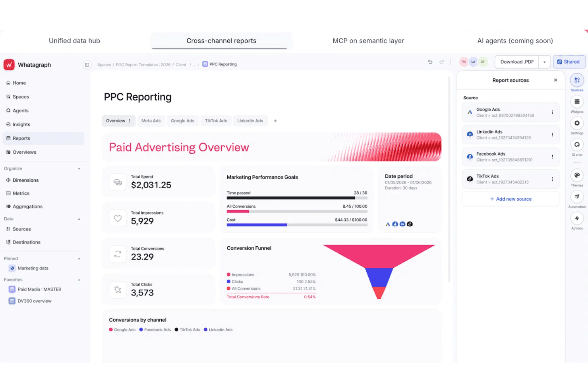Switch to the Google Ads tab

[182, 121]
